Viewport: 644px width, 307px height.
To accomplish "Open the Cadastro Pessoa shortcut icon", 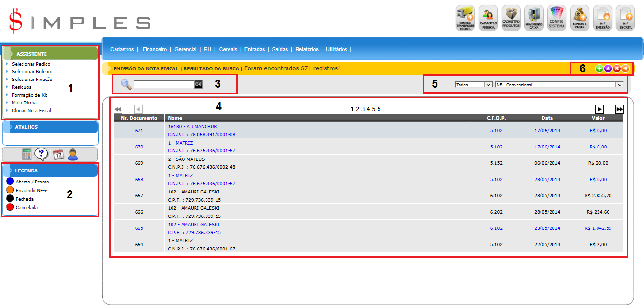I will (x=488, y=18).
